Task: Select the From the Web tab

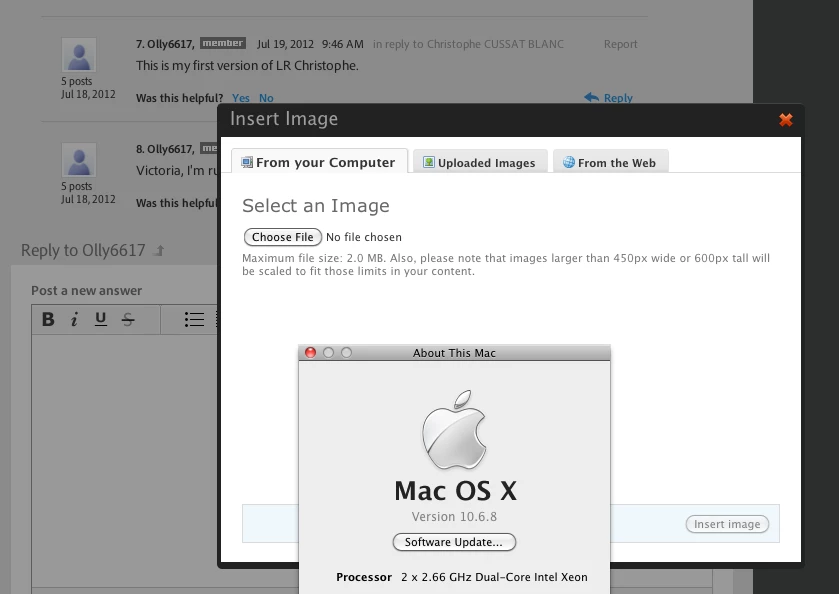Action: (x=611, y=162)
